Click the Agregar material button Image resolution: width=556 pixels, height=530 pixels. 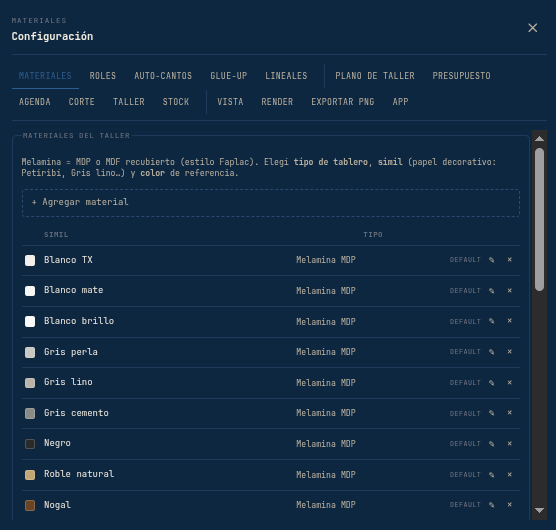pyautogui.click(x=271, y=202)
